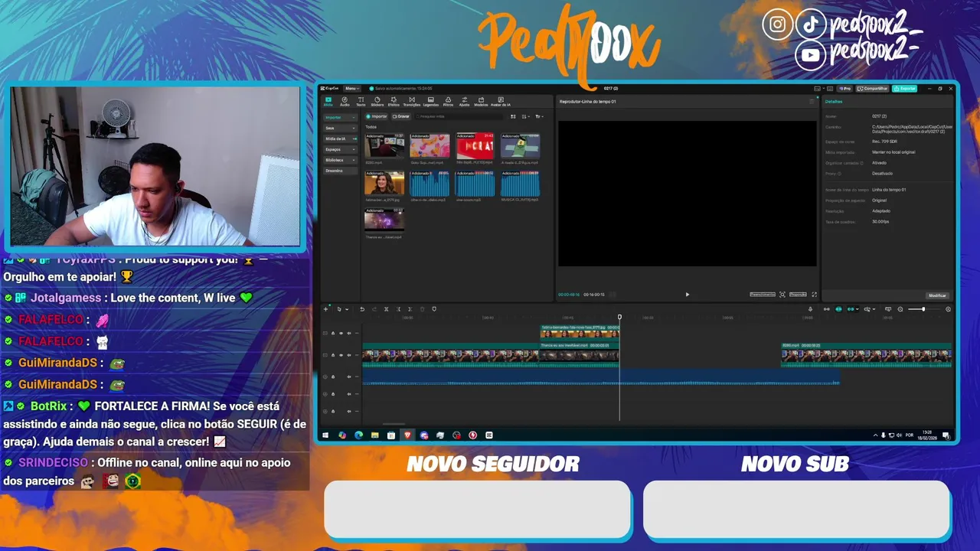This screenshot has width=980, height=551.
Task: Open the media filter dropdown
Action: pyautogui.click(x=539, y=116)
